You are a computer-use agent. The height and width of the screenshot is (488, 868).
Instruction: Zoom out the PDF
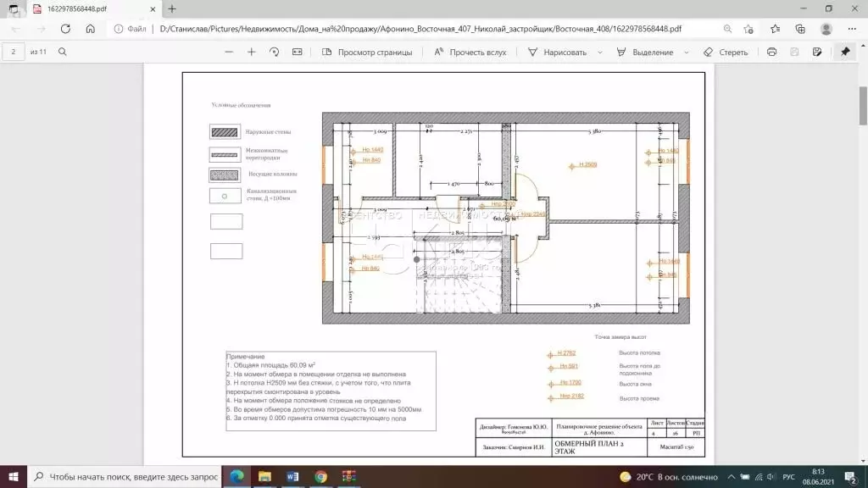(x=229, y=52)
